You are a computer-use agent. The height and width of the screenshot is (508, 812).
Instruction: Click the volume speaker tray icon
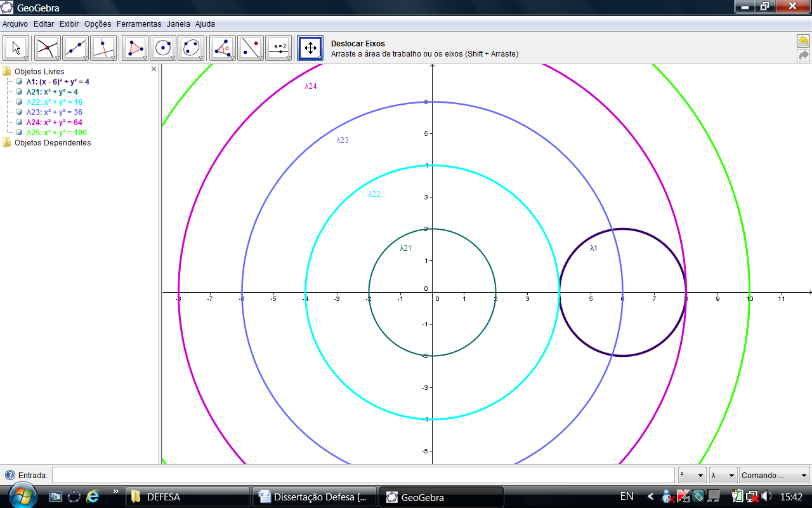click(766, 496)
